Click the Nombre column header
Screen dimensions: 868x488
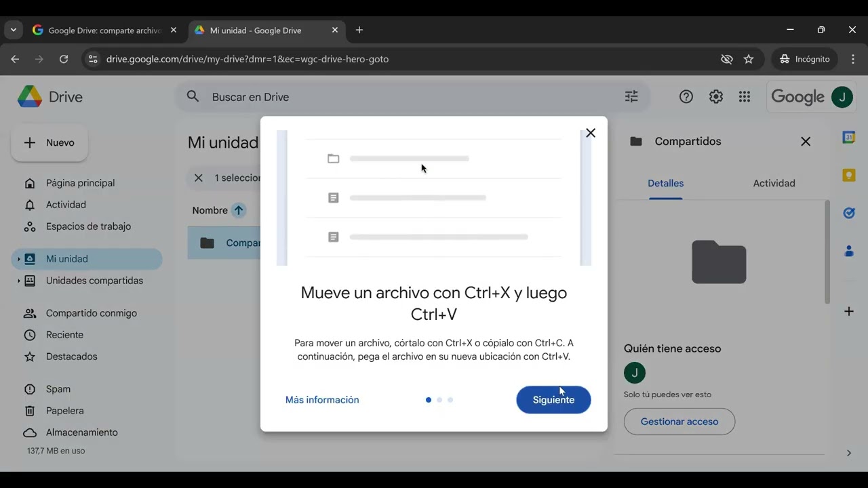point(210,210)
